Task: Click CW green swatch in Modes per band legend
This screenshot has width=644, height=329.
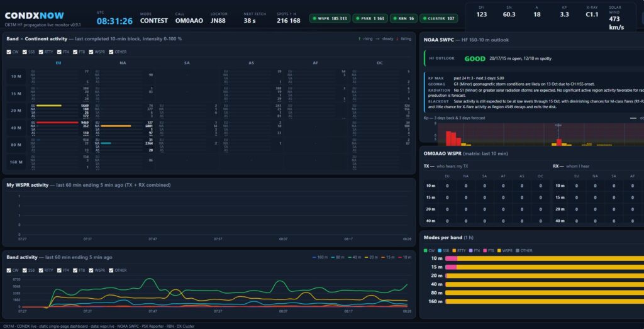Action: click(x=426, y=250)
